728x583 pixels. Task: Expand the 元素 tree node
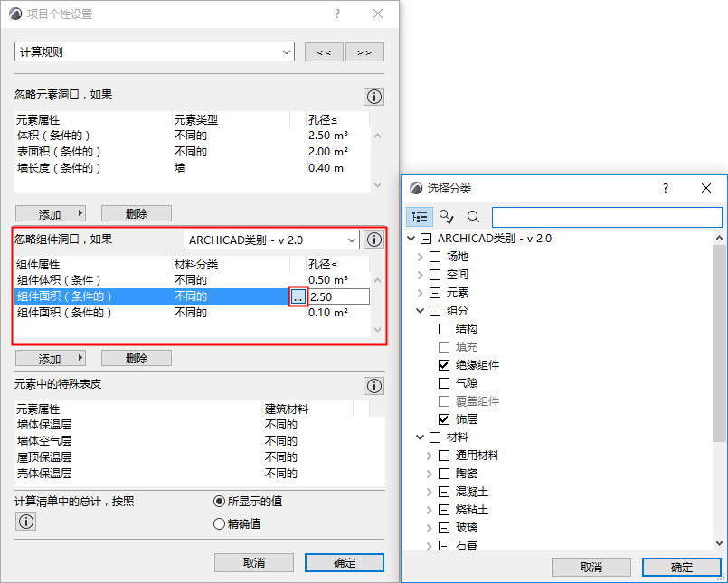[421, 293]
